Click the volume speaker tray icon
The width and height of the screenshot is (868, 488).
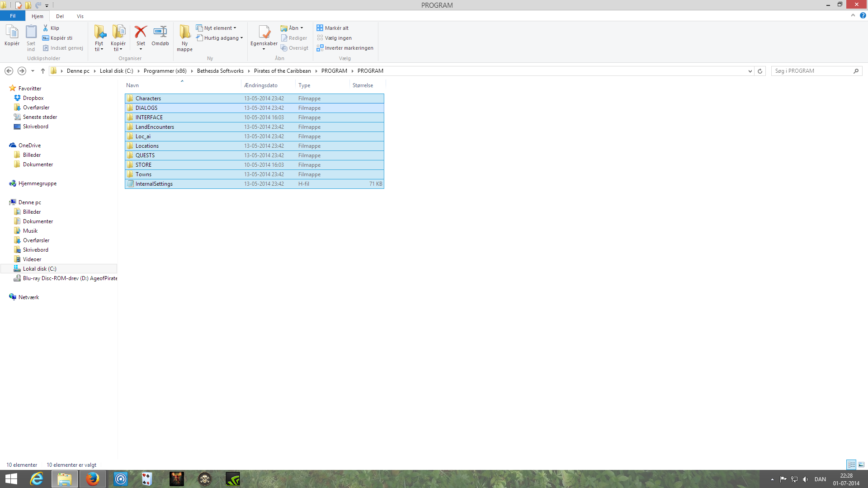(805, 479)
